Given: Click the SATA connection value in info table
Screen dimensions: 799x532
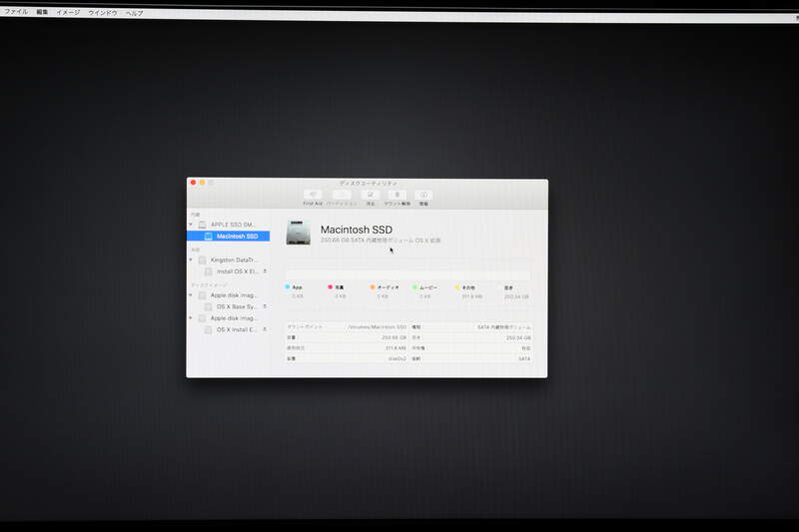Looking at the screenshot, I should 524,359.
